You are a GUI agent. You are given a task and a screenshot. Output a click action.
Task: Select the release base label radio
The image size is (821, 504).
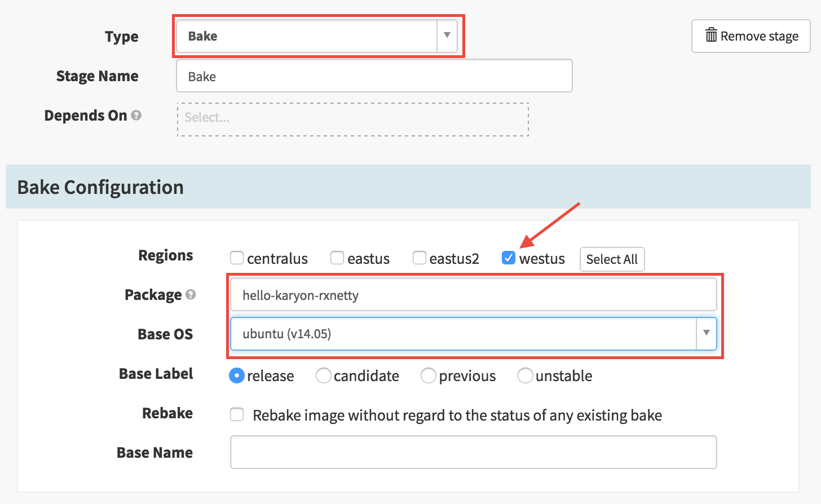pos(237,375)
